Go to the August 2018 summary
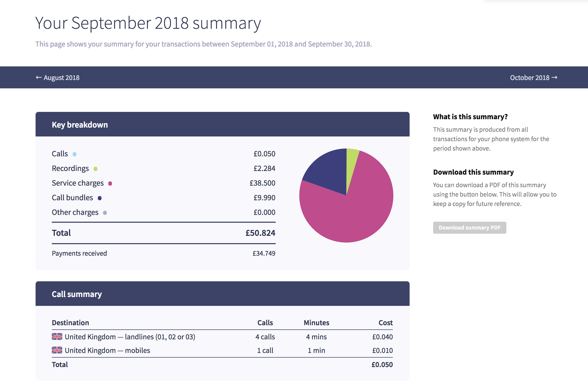588x389 pixels. pyautogui.click(x=58, y=78)
